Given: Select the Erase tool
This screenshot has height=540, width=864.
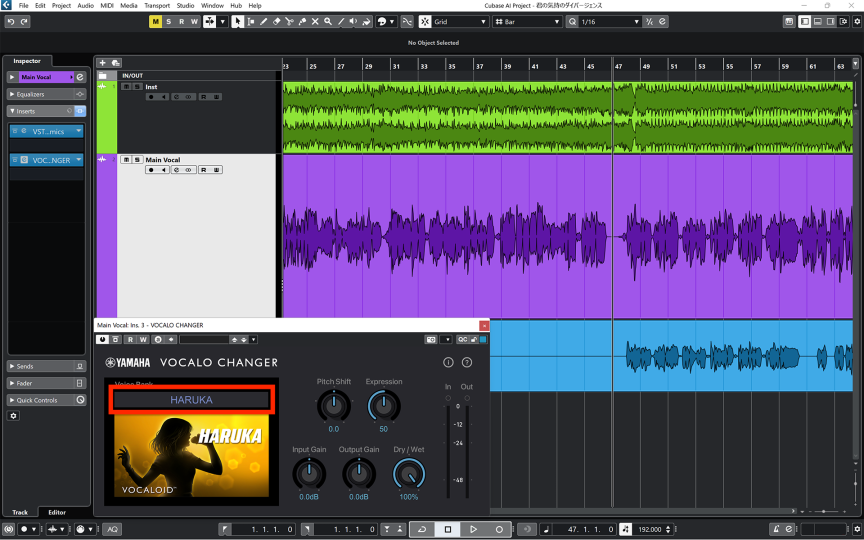Looking at the screenshot, I should pos(277,21).
